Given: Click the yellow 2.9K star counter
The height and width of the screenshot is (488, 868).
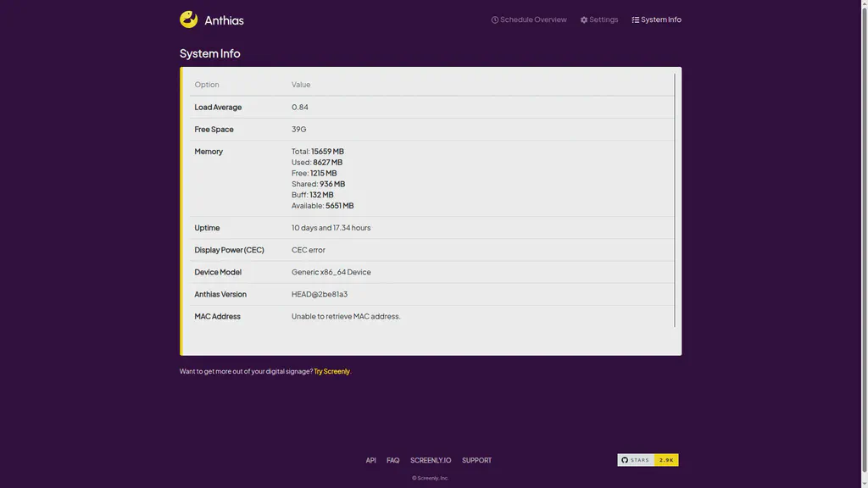Looking at the screenshot, I should pyautogui.click(x=665, y=459).
